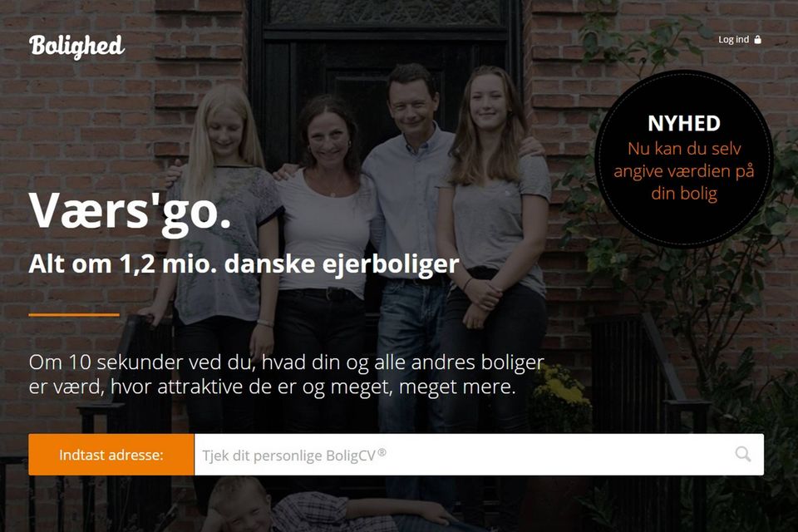
Task: Click Alt om 1,2 mio. danske ejerboliger subheading
Action: tap(244, 264)
